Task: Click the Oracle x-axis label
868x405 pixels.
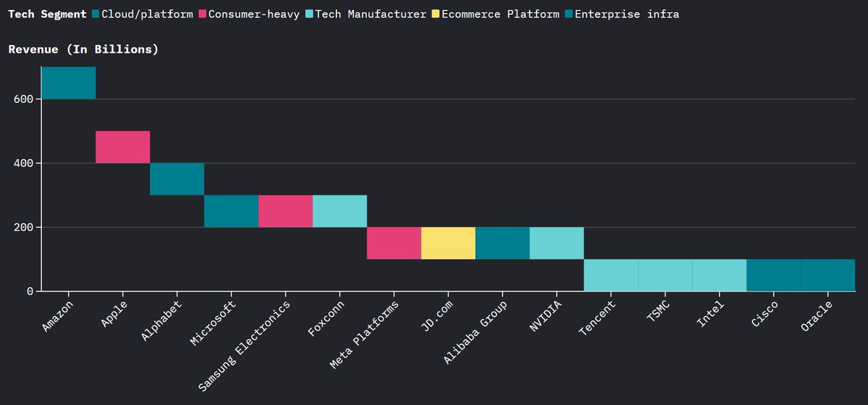Action: click(818, 315)
